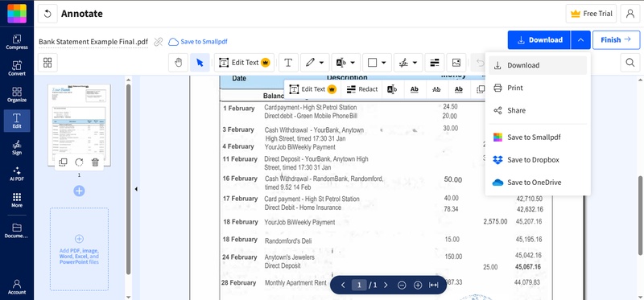Choose Print from the dropdown menu
This screenshot has height=300, width=644.
[538, 88]
